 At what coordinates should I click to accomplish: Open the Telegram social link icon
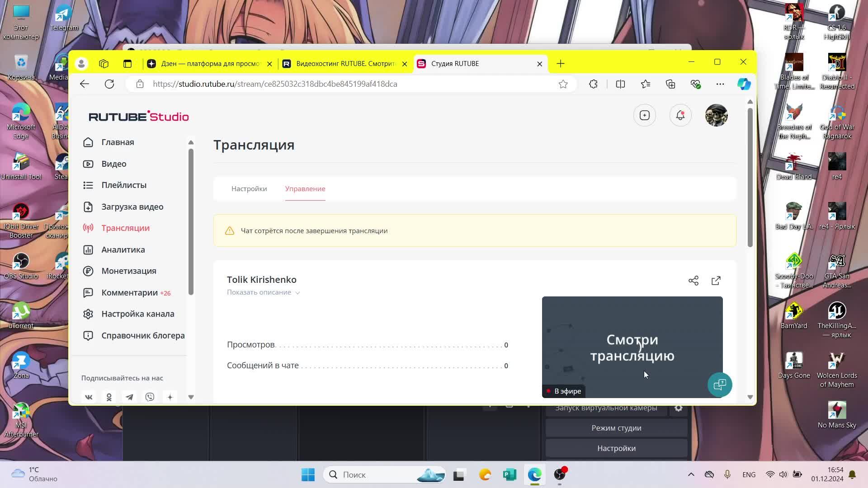pos(129,397)
